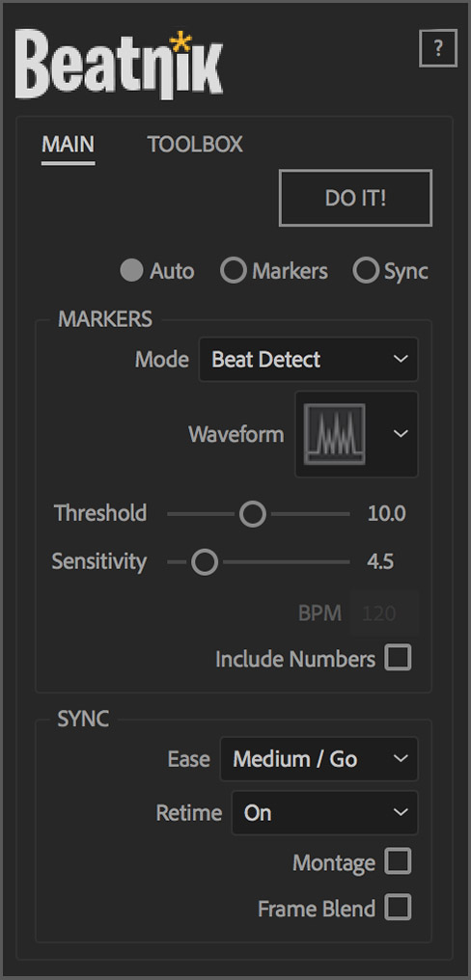Screen dimensions: 471x980
Task: Expand the Waveform dropdown arrow
Action: (x=401, y=434)
